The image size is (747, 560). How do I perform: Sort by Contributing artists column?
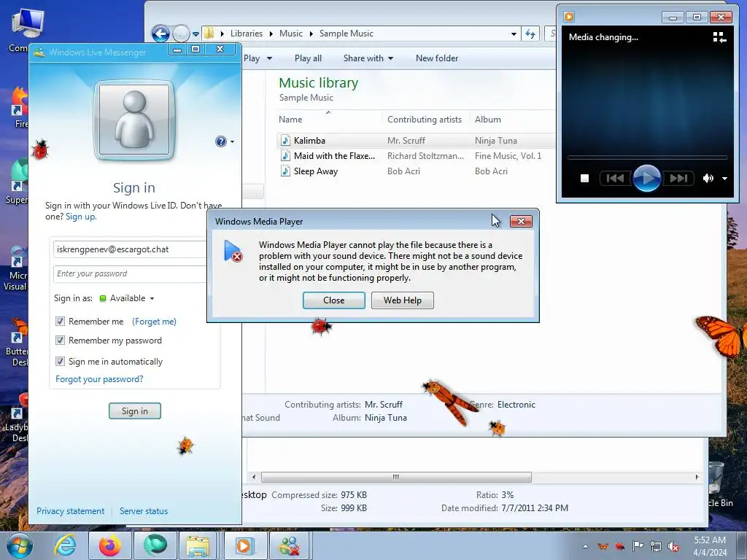click(425, 120)
